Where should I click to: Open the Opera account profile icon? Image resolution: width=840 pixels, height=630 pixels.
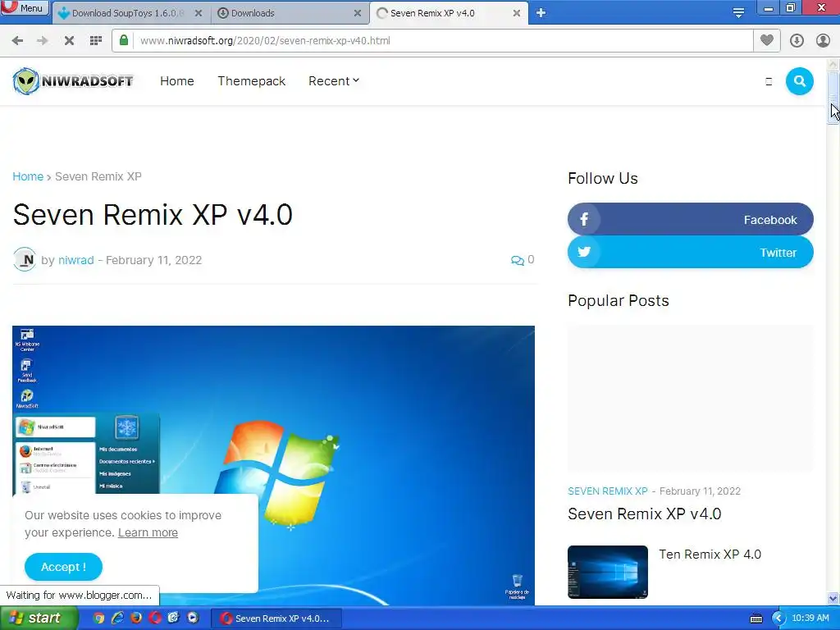coord(823,41)
